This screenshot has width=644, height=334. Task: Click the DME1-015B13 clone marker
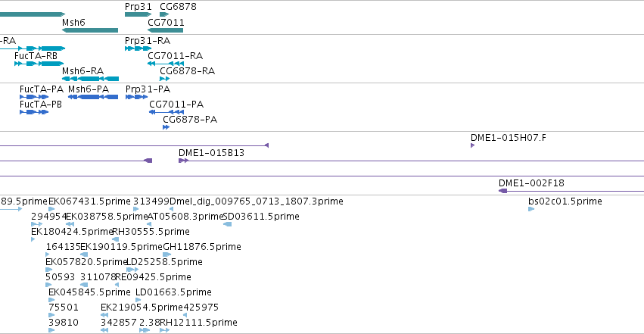pos(184,161)
